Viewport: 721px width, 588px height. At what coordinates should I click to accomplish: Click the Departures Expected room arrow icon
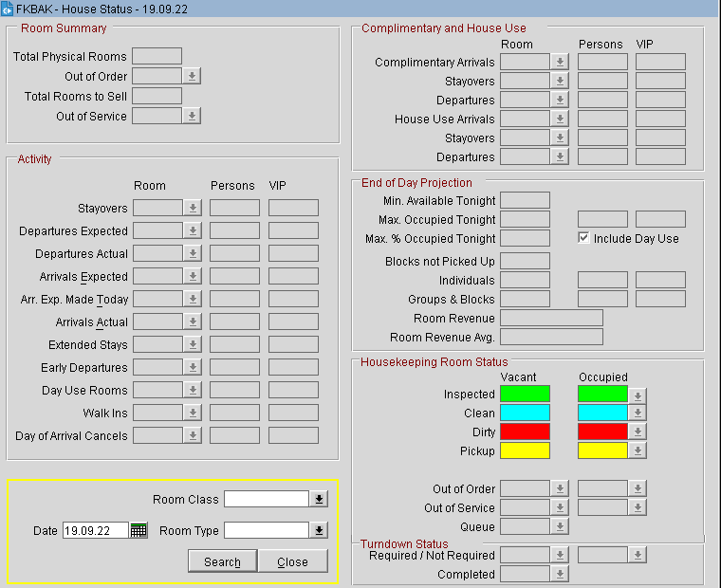(x=194, y=230)
